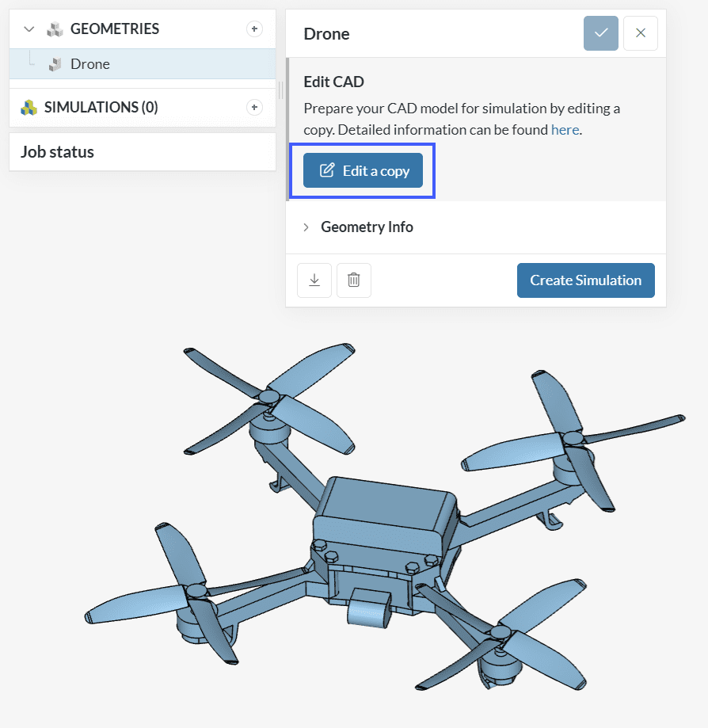Click the Drone geometry cube icon in tree
708x728 pixels.
55,65
